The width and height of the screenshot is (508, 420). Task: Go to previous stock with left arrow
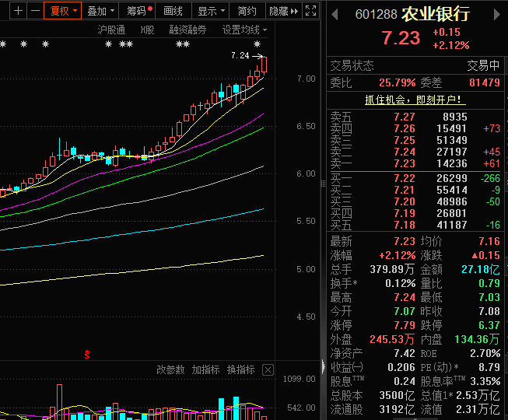[335, 14]
